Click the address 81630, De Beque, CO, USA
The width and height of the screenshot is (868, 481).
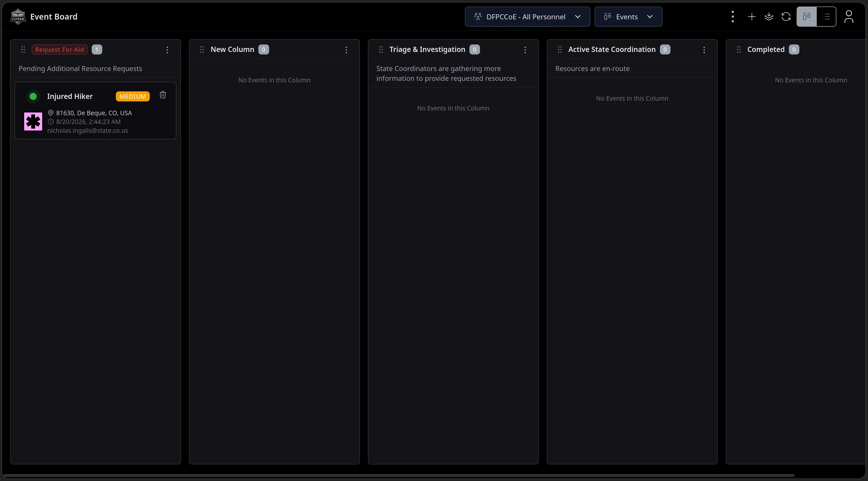94,113
